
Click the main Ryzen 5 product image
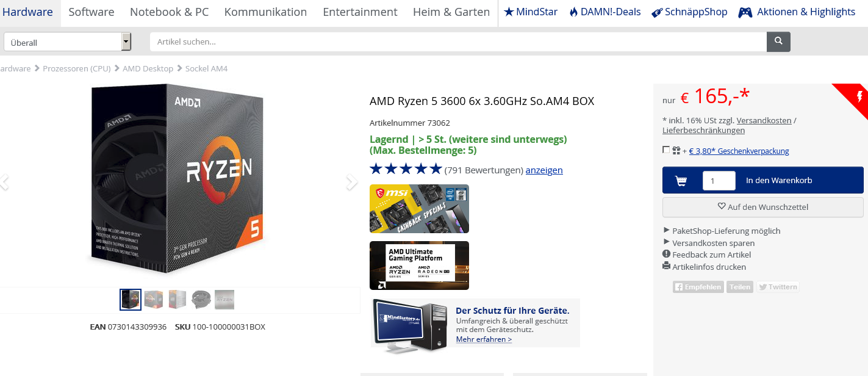[178, 180]
